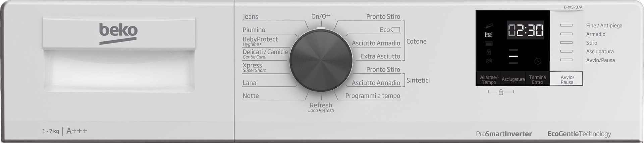Choose Programmi a tempo on the dial
Viewport: 644px width, 143px height.
(373, 96)
